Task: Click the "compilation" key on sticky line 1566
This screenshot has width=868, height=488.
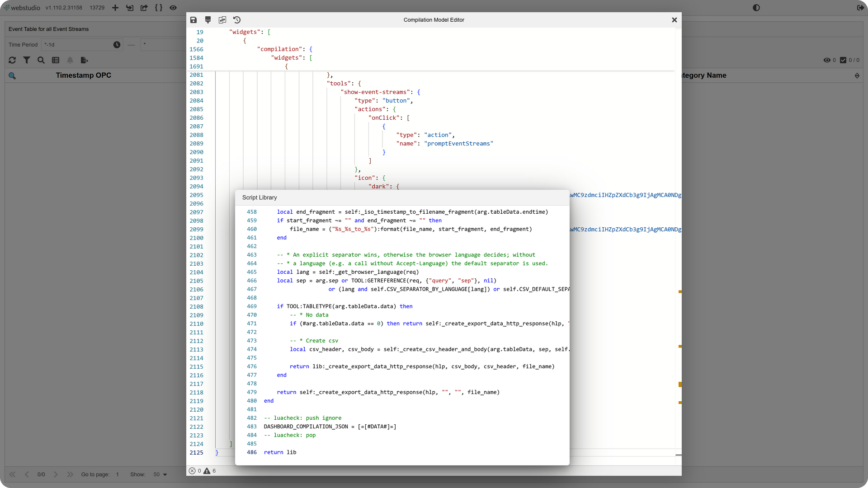Action: click(x=279, y=49)
